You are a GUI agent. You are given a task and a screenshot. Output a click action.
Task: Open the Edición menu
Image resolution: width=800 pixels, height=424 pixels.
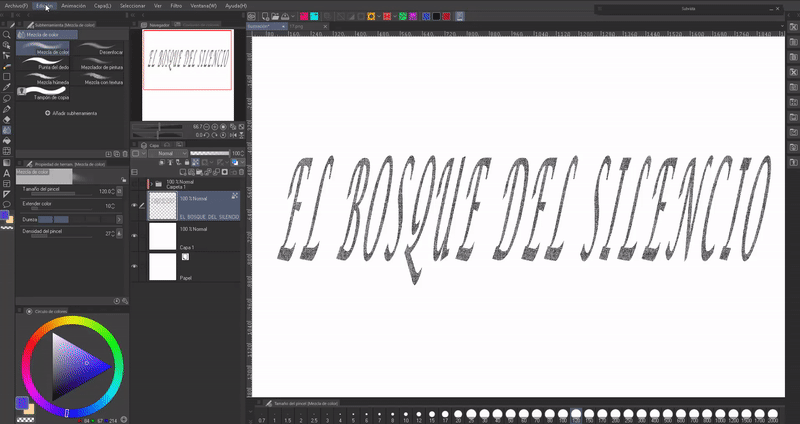[44, 5]
